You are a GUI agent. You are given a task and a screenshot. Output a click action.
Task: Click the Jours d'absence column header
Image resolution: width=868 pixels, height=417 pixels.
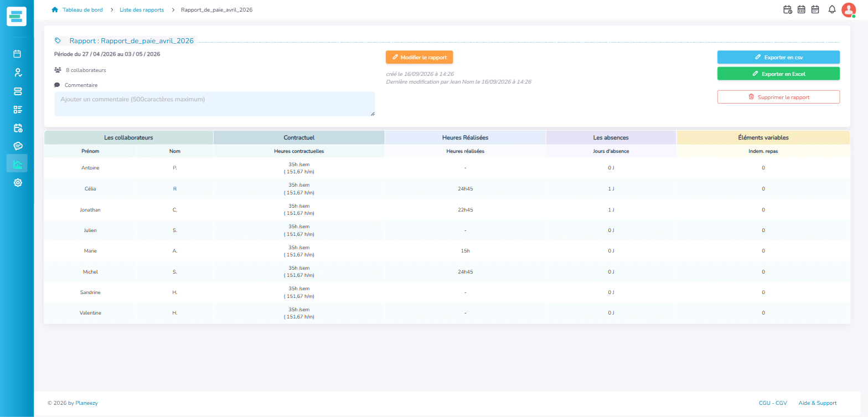pos(611,151)
